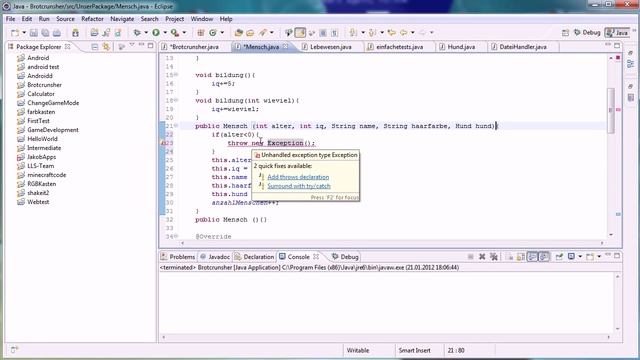Viewport: 640px width, 360px height.
Task: Open External Tools dropdown arrow
Action: tap(184, 33)
